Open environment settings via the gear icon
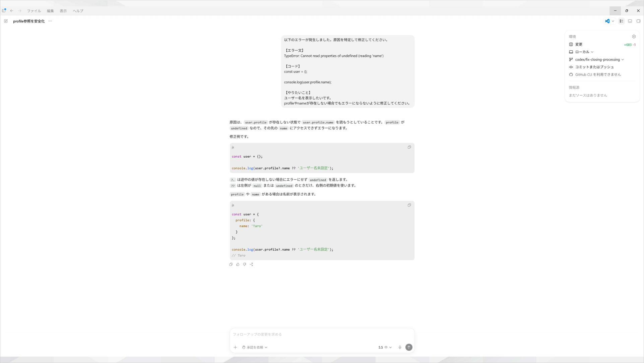 coord(634,37)
